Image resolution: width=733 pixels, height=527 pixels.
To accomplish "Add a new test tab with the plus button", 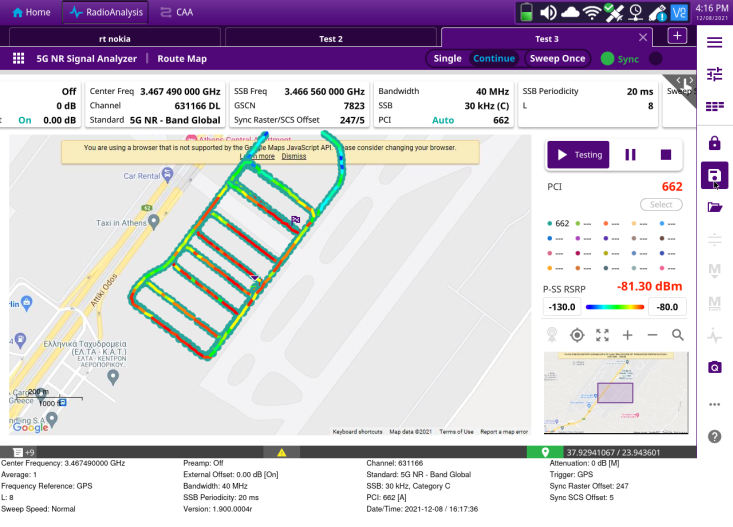I will coord(677,36).
